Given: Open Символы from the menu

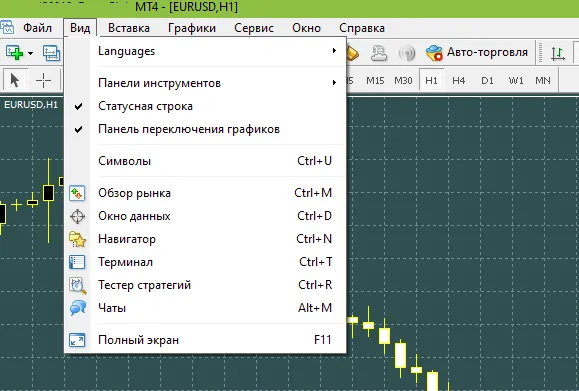Looking at the screenshot, I should pos(205,161).
